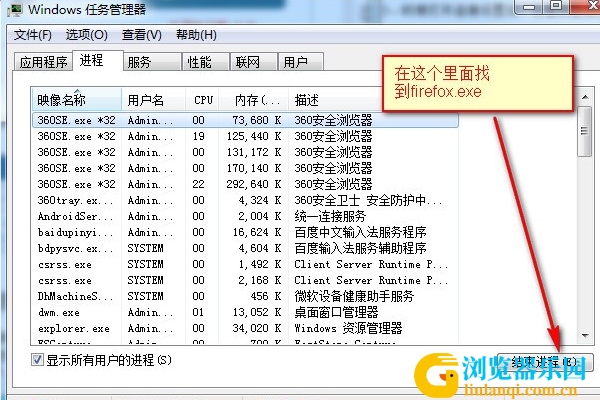Open the 查看(V) menu
The height and width of the screenshot is (400, 600).
(x=142, y=35)
